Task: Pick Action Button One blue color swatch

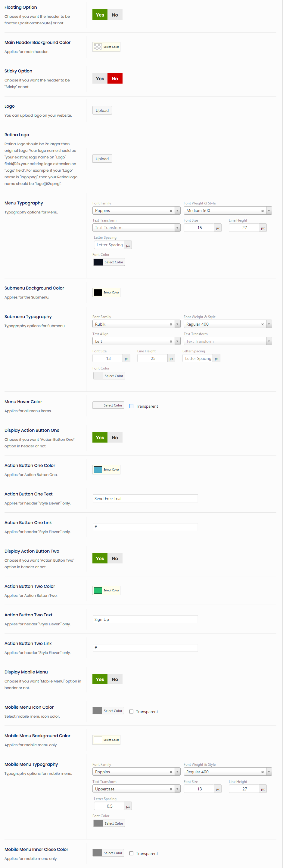Action: pos(98,469)
